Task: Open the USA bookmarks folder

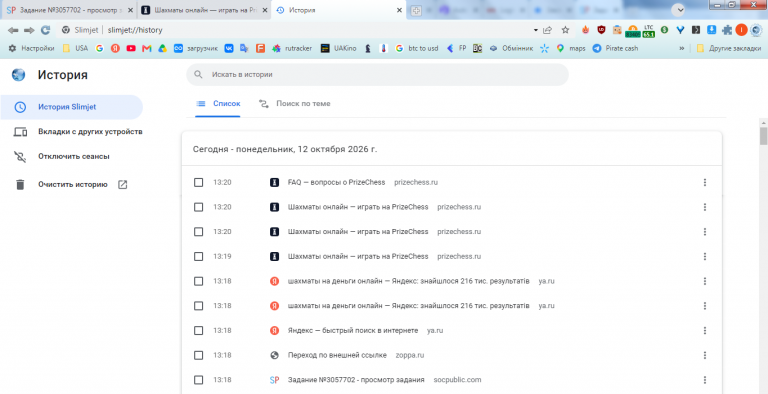Action: pyautogui.click(x=75, y=49)
